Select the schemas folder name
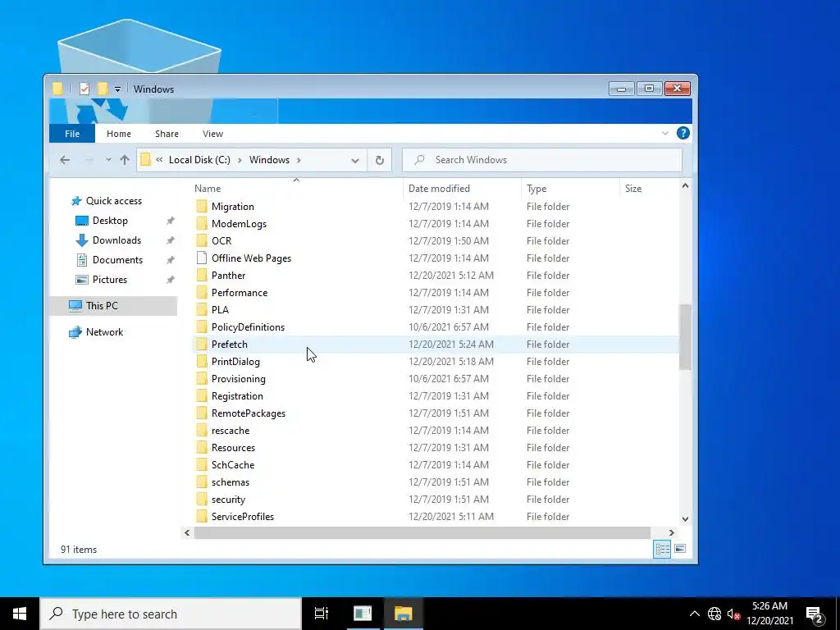Image resolution: width=840 pixels, height=630 pixels. pos(231,482)
